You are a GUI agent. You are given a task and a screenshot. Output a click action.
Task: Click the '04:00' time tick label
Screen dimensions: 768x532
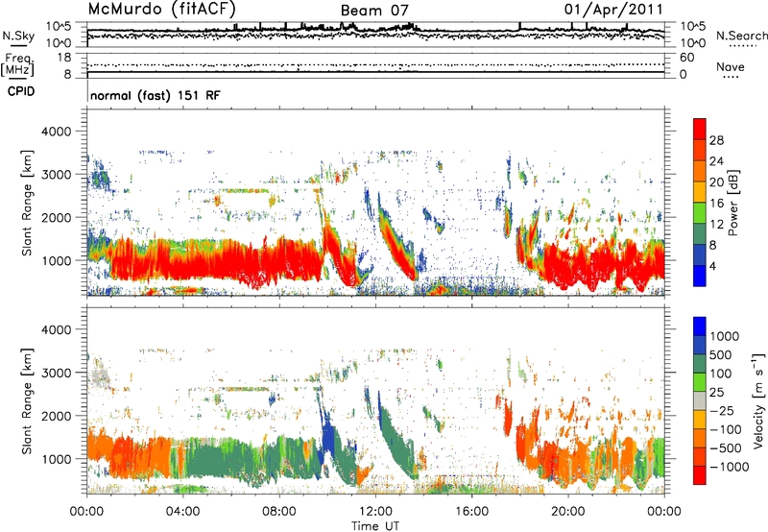(x=182, y=512)
